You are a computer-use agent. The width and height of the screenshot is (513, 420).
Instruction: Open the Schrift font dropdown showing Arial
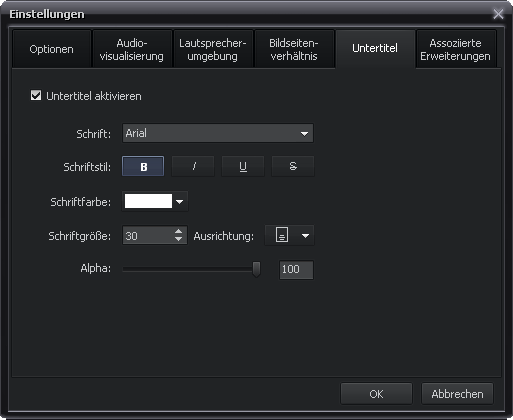coord(218,133)
